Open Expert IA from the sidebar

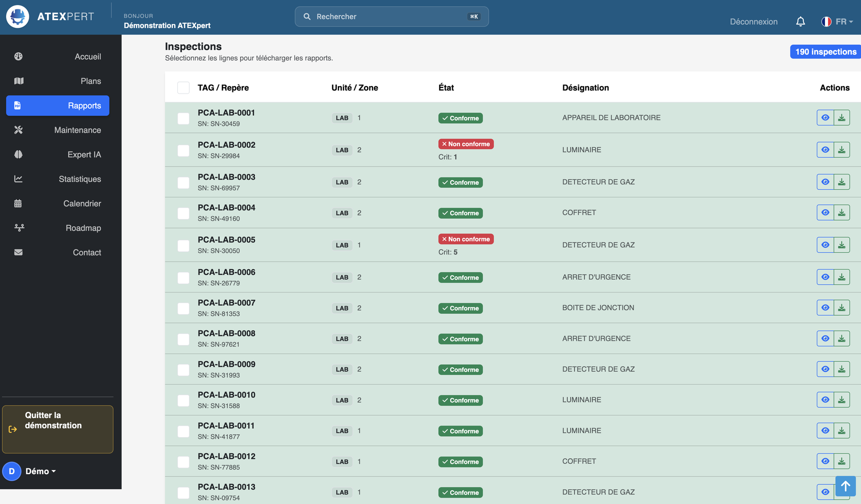point(58,154)
